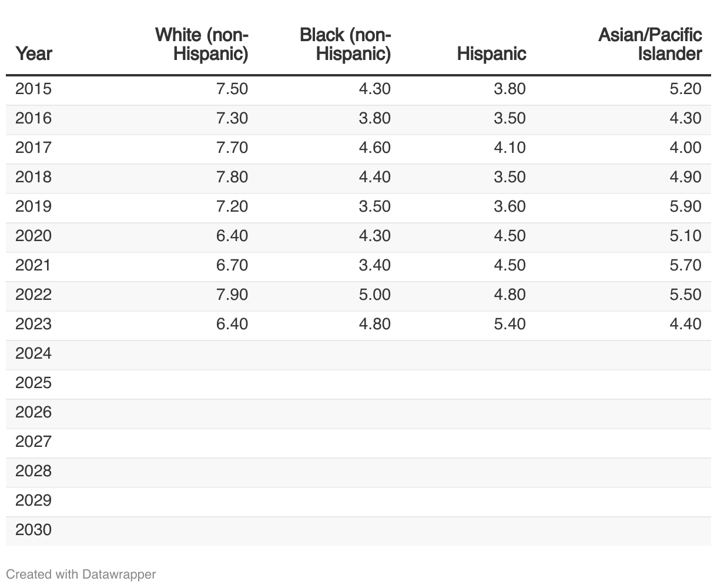Click Hispanic value 4.10 for 2017

coord(510,148)
